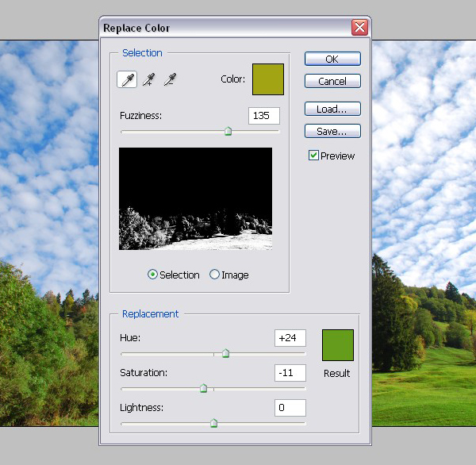
Task: Click the 'Lightness:' label
Action: (141, 407)
